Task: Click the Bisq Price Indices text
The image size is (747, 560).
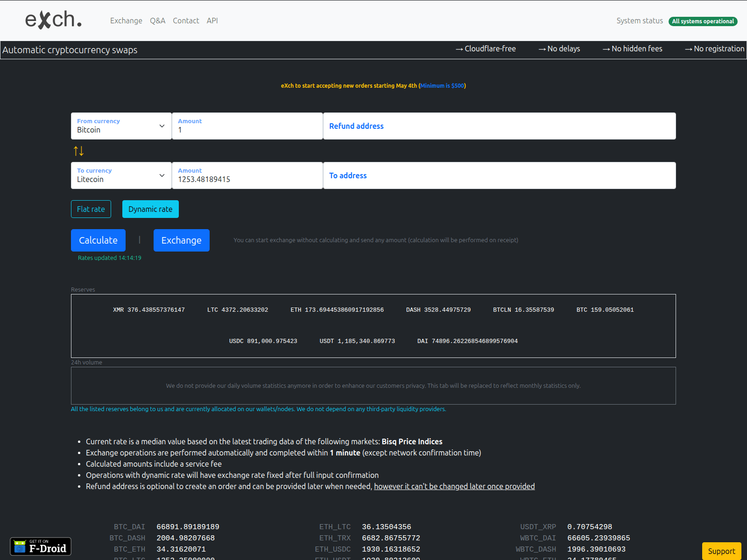Action: (x=412, y=441)
